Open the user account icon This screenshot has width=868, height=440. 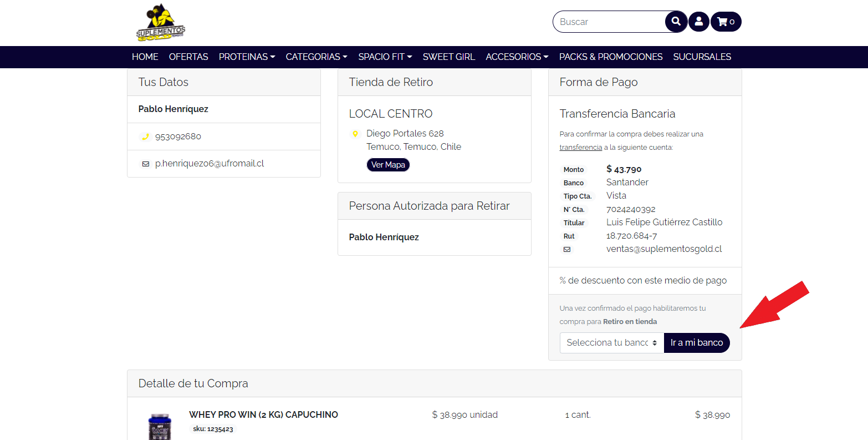pos(698,22)
